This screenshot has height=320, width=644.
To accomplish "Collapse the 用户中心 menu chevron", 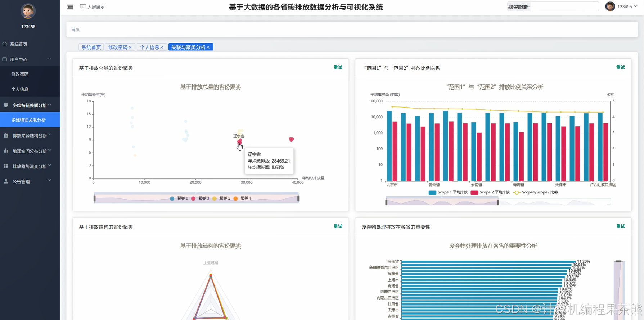I will point(50,59).
